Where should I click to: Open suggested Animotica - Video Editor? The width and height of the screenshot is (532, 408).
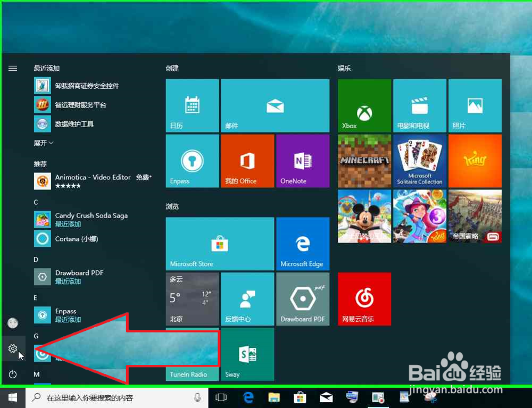(94, 181)
